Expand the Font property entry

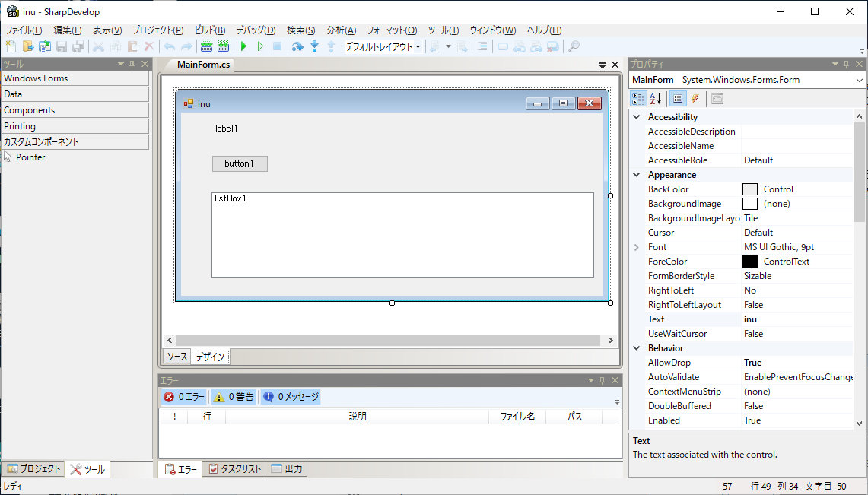[x=637, y=246]
